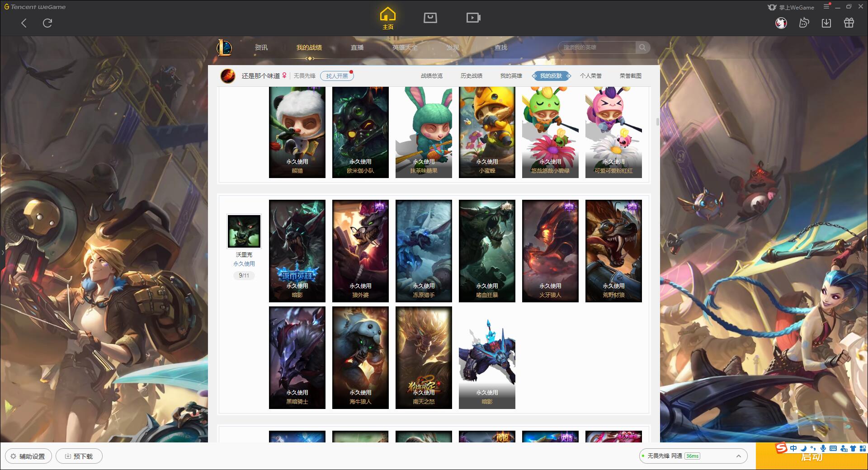Open the 暗影 城市英雄 skin card

(297, 251)
